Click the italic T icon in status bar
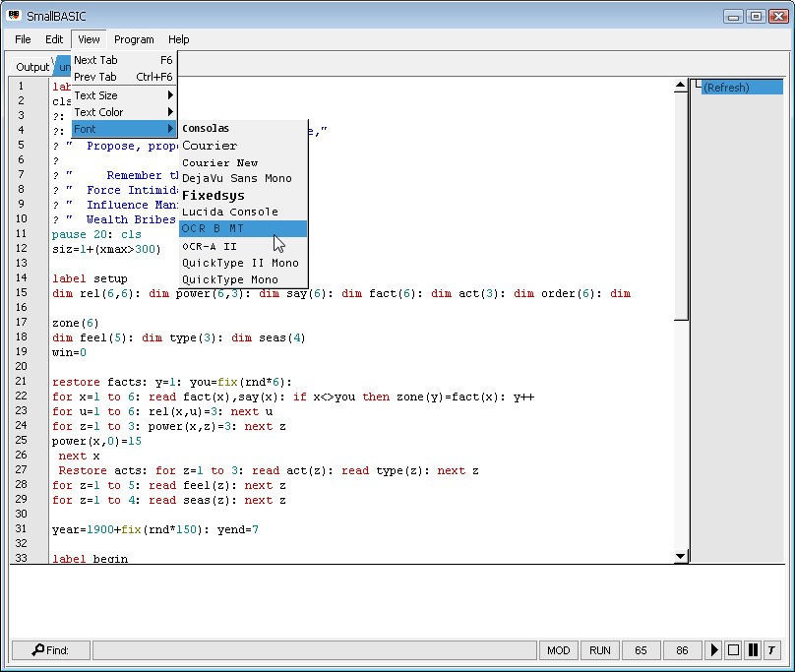Viewport: 795px width, 672px height. click(x=771, y=649)
